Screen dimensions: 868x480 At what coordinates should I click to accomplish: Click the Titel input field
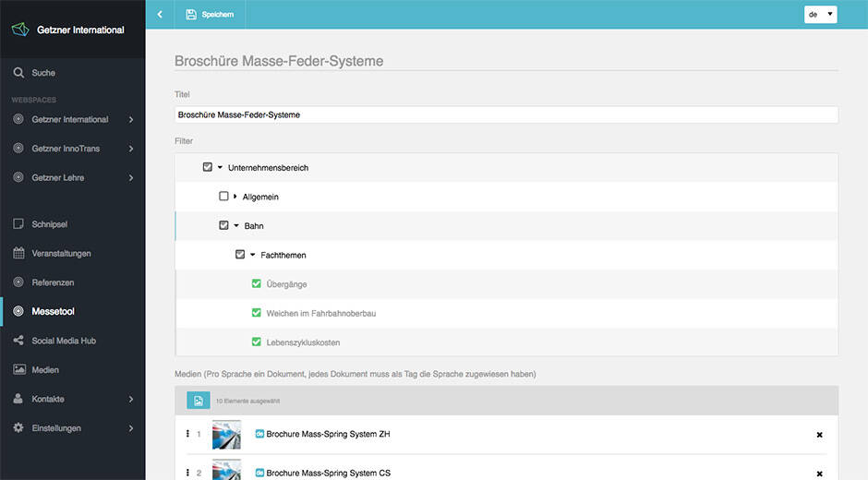(506, 115)
